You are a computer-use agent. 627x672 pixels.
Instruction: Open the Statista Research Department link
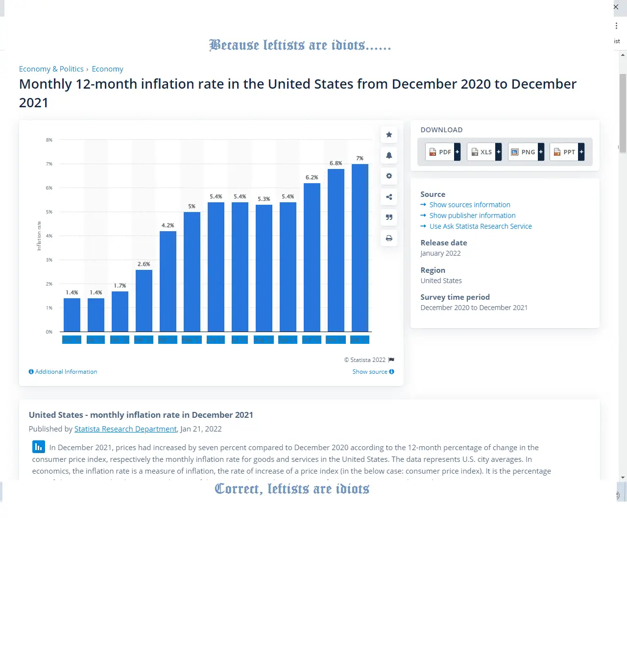coord(125,429)
